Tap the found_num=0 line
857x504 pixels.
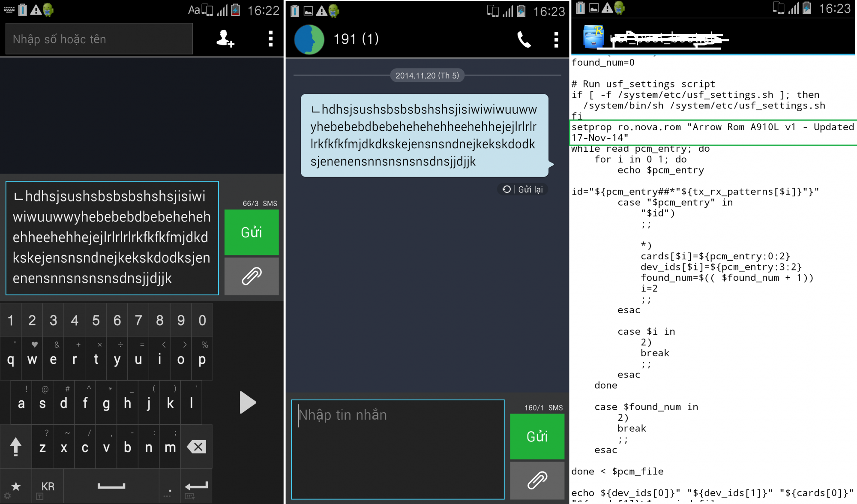click(603, 63)
